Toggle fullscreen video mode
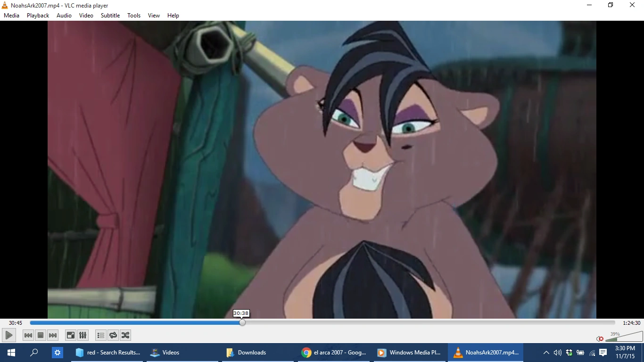The image size is (644, 362). [71, 335]
